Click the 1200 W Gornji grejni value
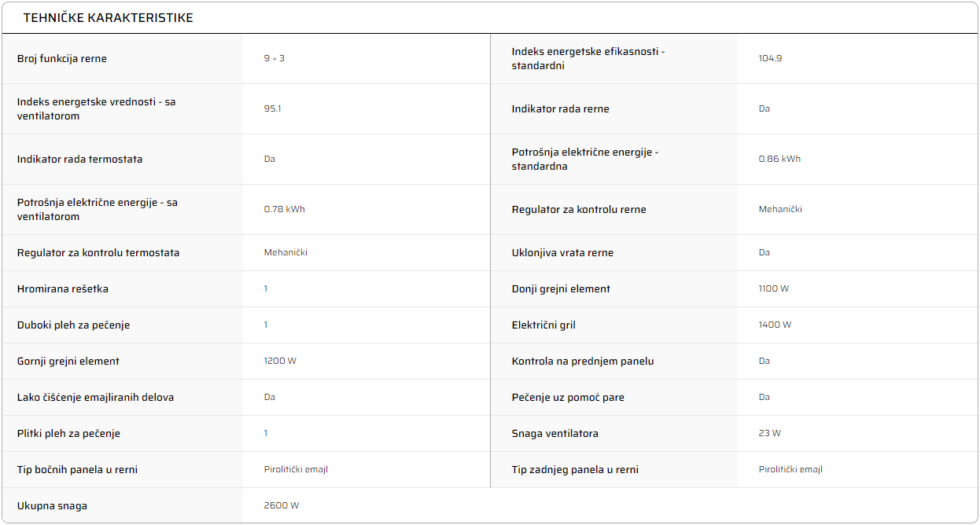This screenshot has height=525, width=980. [x=280, y=362]
